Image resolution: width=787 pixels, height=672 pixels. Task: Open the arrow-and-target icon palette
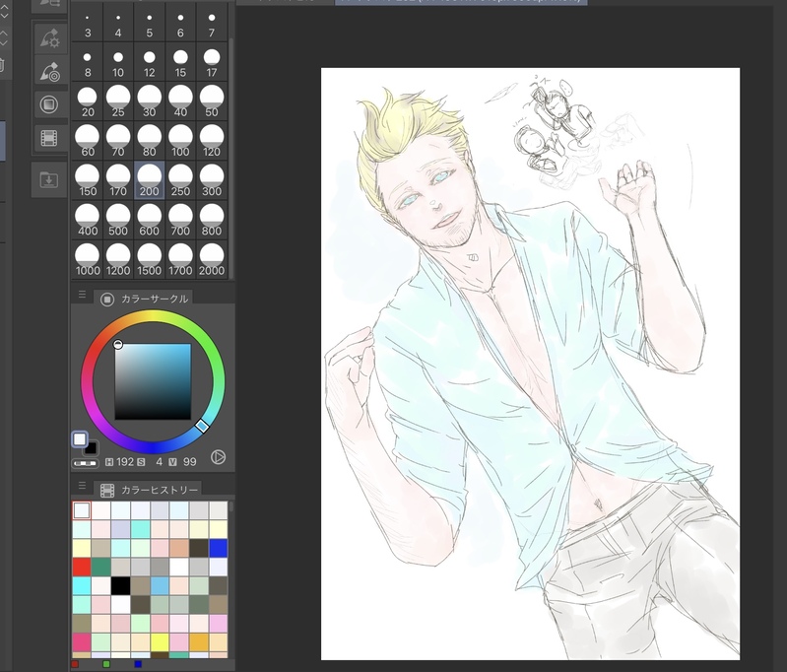[49, 71]
